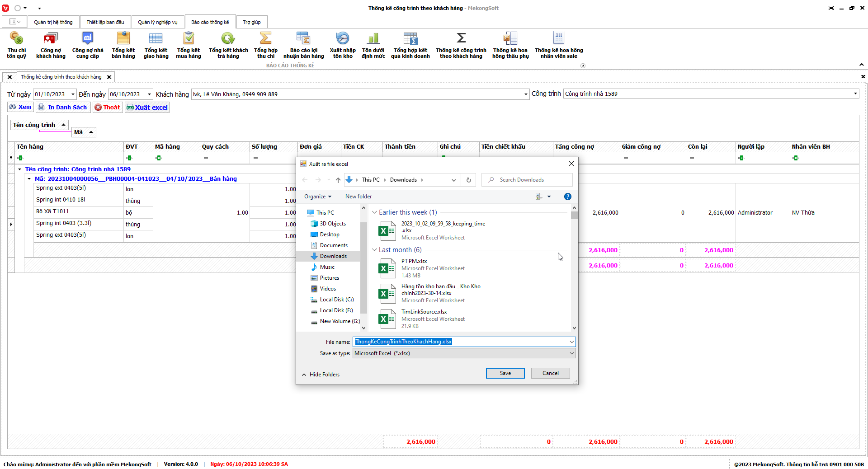Click the file list vertical scrollbar
The width and height of the screenshot is (868, 469).
pos(574,271)
